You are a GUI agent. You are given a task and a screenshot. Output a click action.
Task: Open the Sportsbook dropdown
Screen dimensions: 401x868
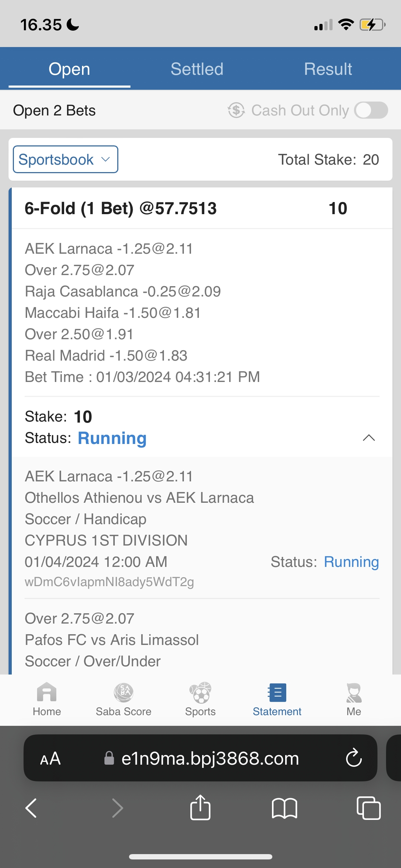coord(66,159)
